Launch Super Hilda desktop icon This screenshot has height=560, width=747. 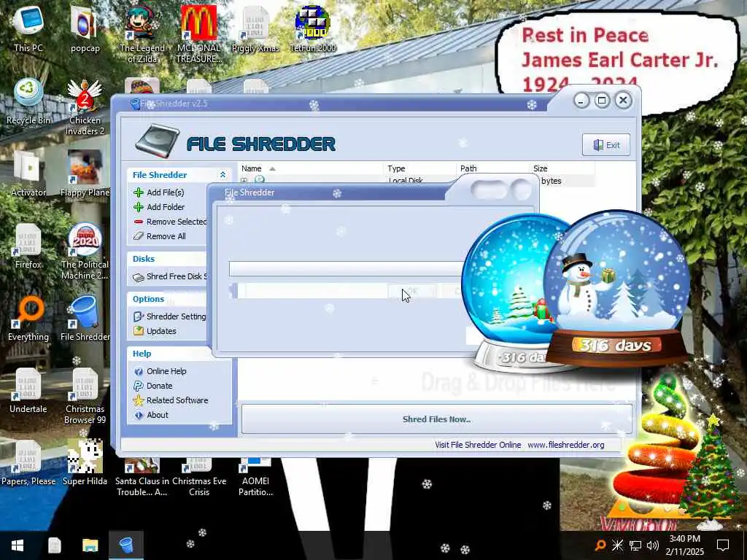click(x=85, y=463)
